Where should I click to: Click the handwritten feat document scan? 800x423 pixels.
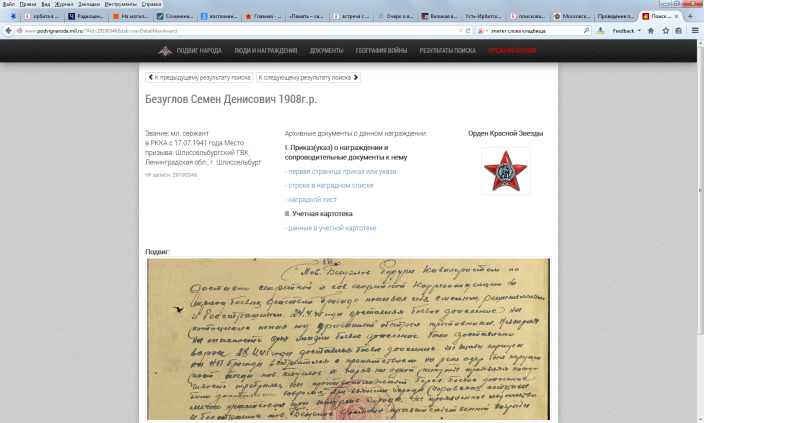click(348, 339)
